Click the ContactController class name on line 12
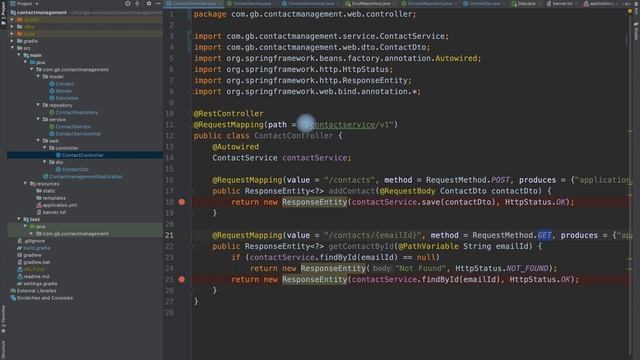This screenshot has height=360, width=640. pyautogui.click(x=293, y=136)
